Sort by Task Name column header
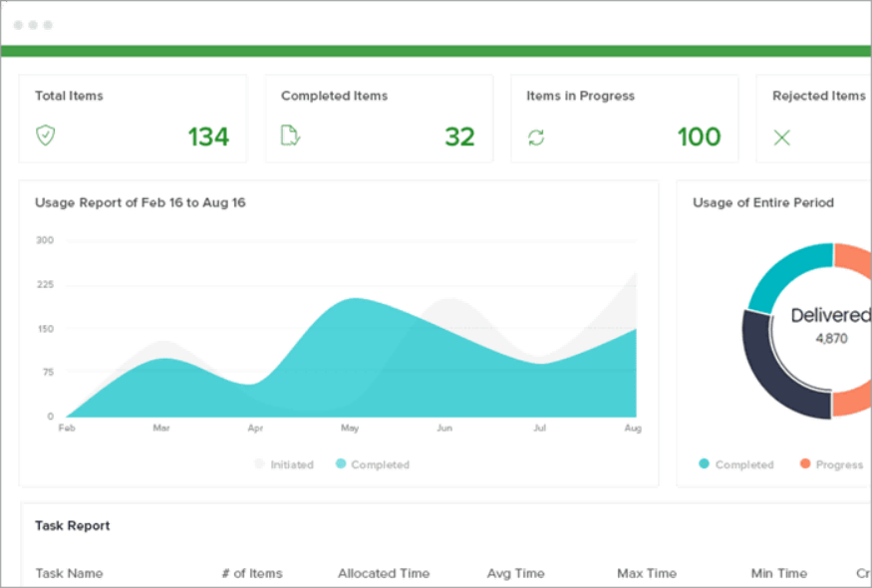The image size is (872, 588). tap(69, 573)
